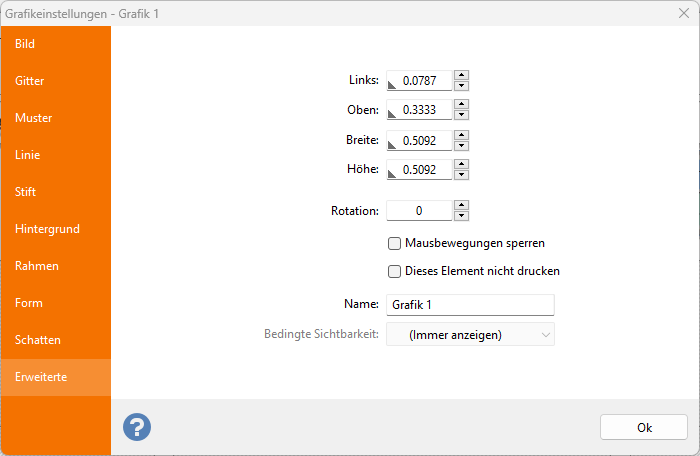The height and width of the screenshot is (456, 700).
Task: Enable Mausbewegungen sperren checkbox
Action: click(x=394, y=243)
